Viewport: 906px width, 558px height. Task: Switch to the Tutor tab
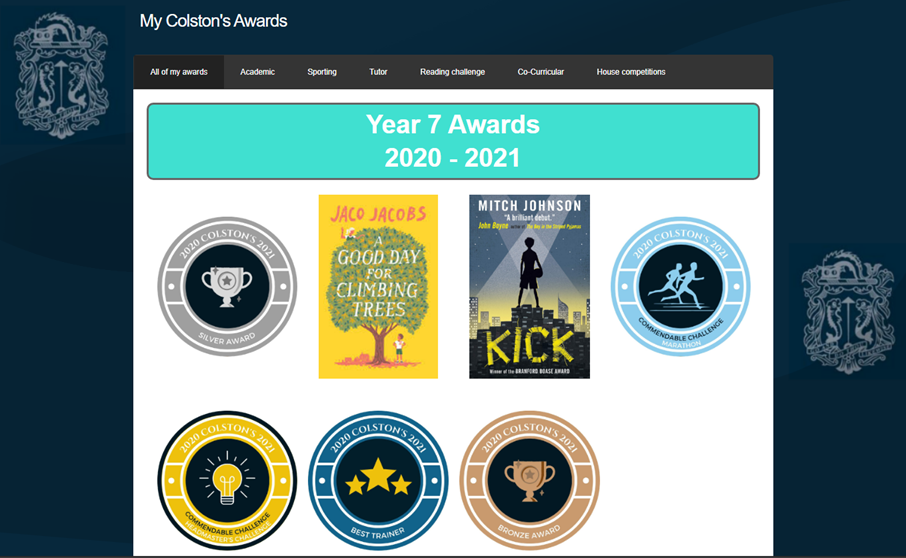[378, 72]
